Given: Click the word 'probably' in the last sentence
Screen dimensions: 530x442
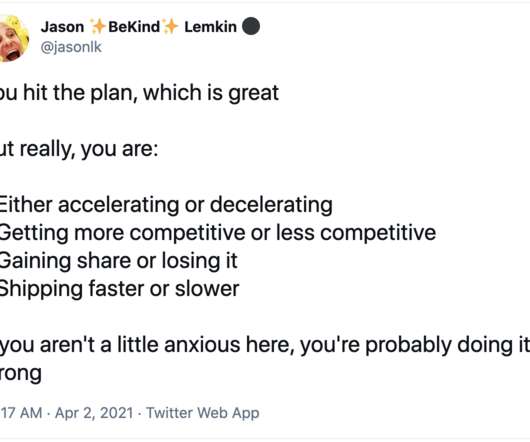Looking at the screenshot, I should pos(408,346).
